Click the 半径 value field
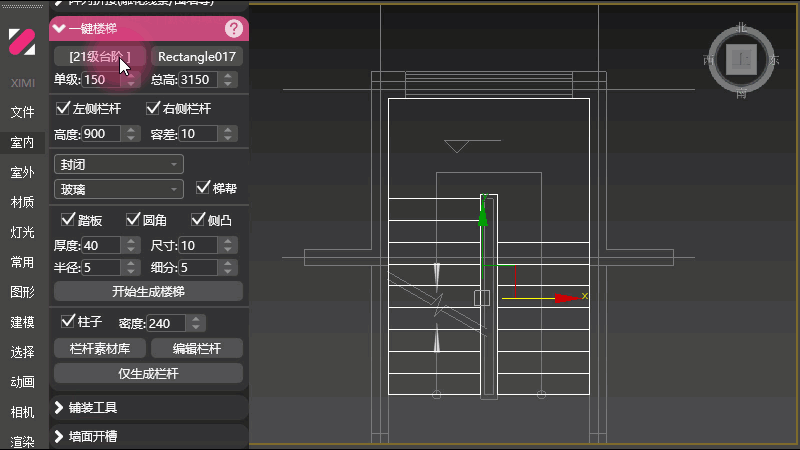The height and width of the screenshot is (450, 800). point(101,267)
